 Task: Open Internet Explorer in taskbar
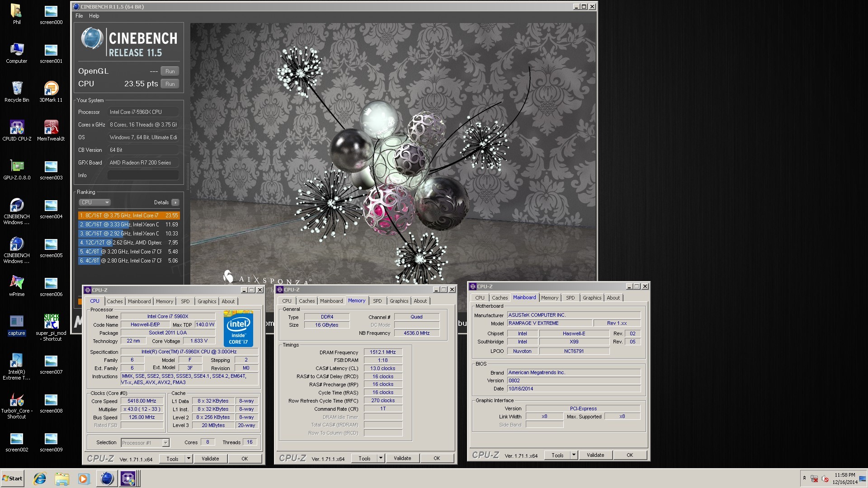pos(40,479)
